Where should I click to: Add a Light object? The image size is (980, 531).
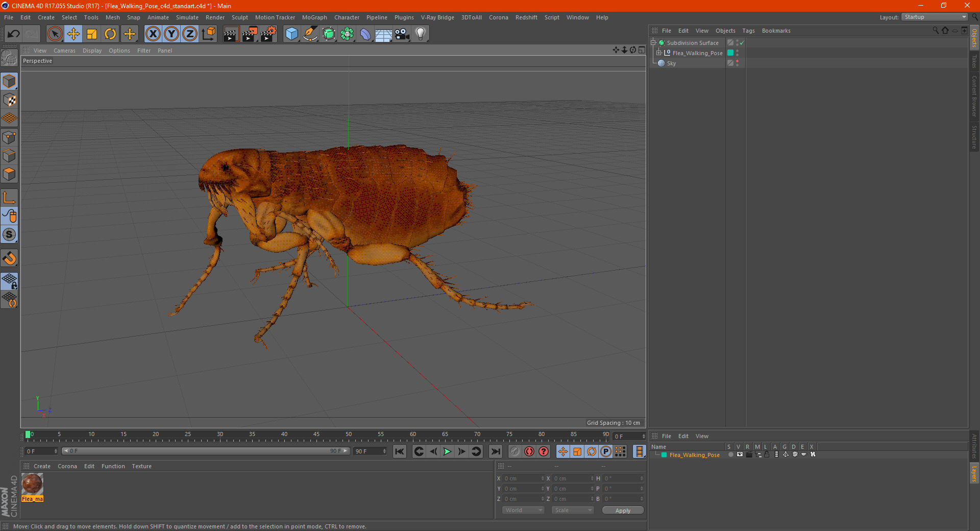pyautogui.click(x=421, y=34)
